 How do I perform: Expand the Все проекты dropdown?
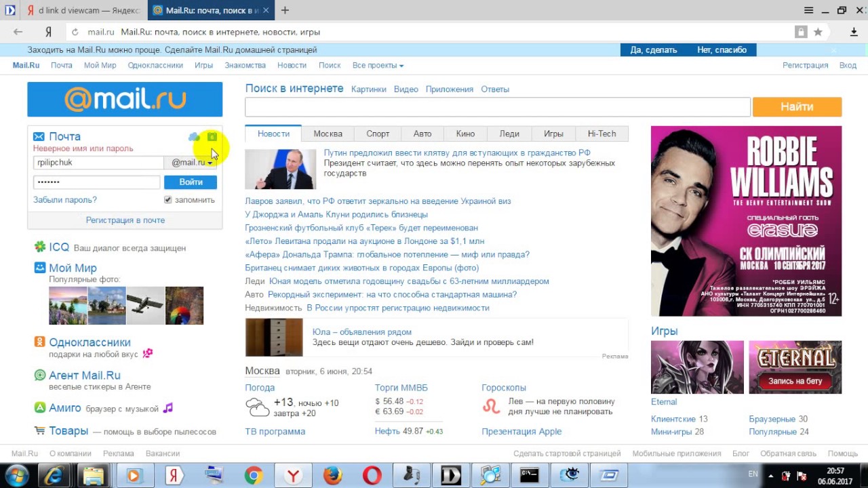tap(378, 66)
